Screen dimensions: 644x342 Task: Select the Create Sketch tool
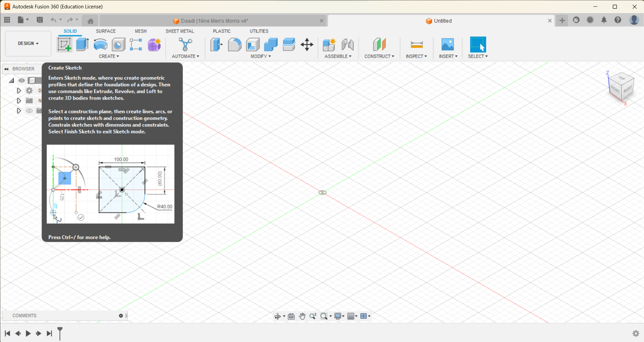coord(64,45)
